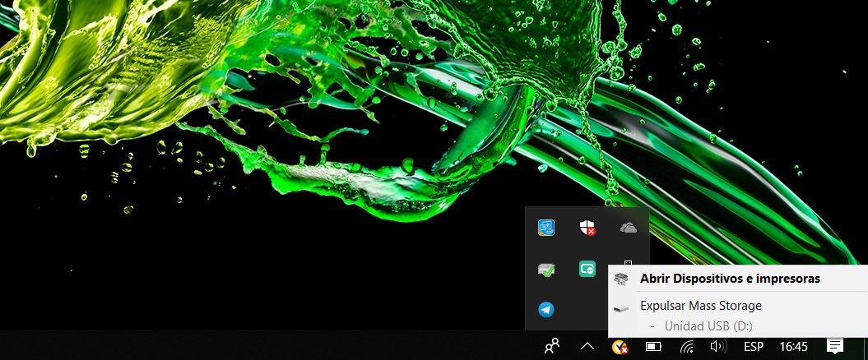The image size is (868, 360).
Task: Click the green screen-capture tray icon
Action: pos(587,269)
